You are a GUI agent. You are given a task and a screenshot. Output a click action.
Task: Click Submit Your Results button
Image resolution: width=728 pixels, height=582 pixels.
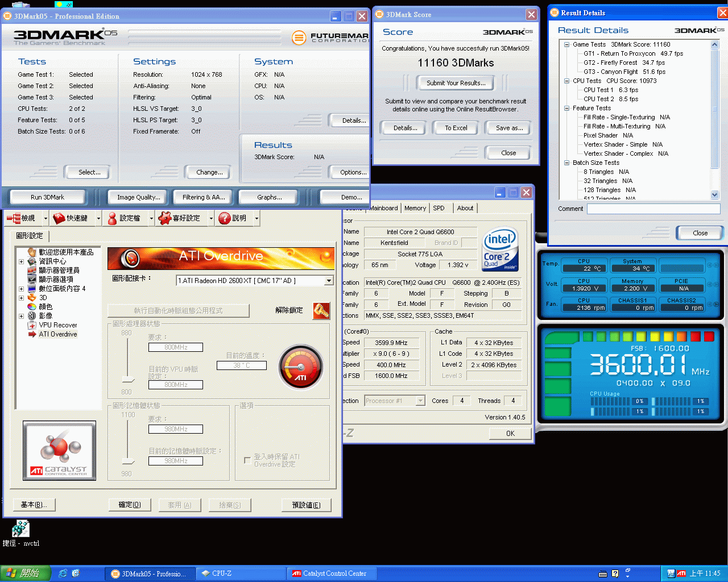456,83
